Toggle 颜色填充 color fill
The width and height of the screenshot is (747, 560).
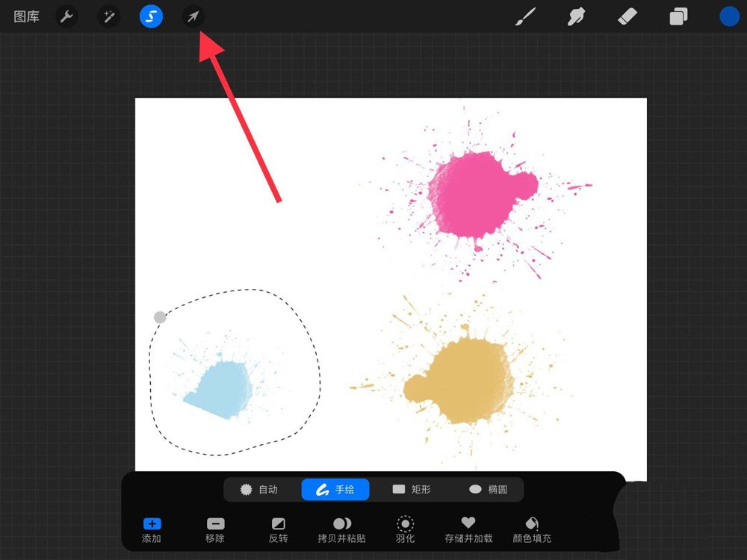[532, 530]
